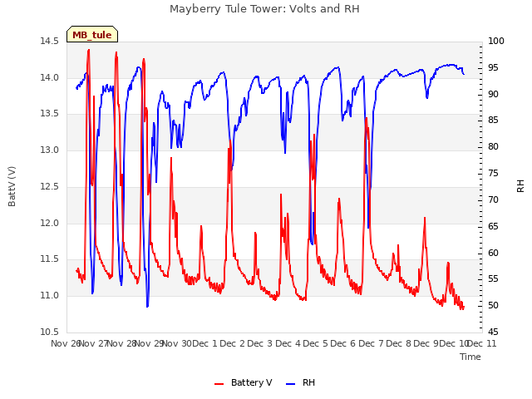Click the Nov 26 date label
The height and width of the screenshot is (399, 532).
coord(66,343)
